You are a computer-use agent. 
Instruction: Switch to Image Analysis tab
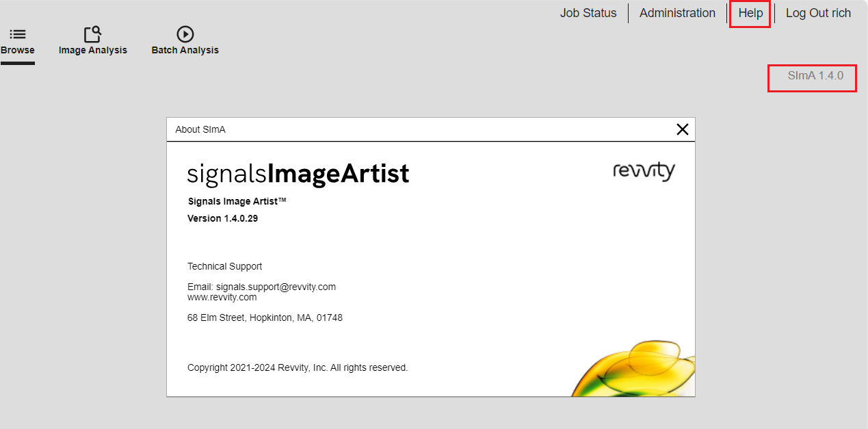click(x=92, y=42)
